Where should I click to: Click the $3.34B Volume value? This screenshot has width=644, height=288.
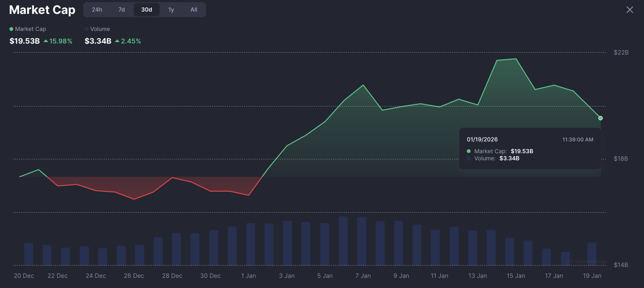click(98, 41)
